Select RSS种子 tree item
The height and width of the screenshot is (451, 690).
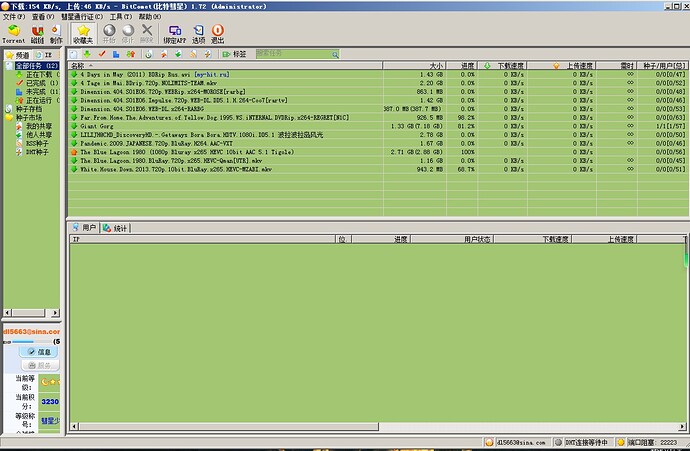click(x=37, y=143)
